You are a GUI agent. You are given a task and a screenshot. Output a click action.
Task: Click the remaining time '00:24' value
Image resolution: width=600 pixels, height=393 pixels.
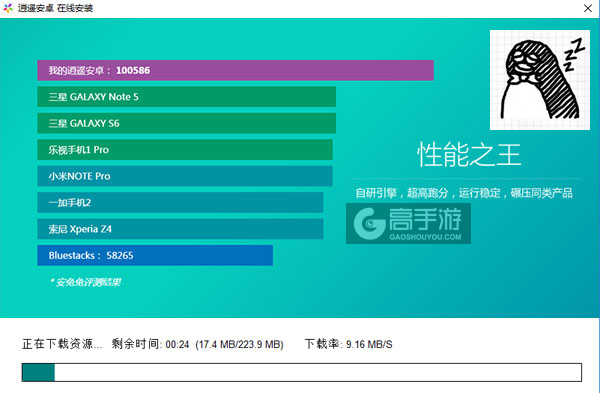click(178, 344)
